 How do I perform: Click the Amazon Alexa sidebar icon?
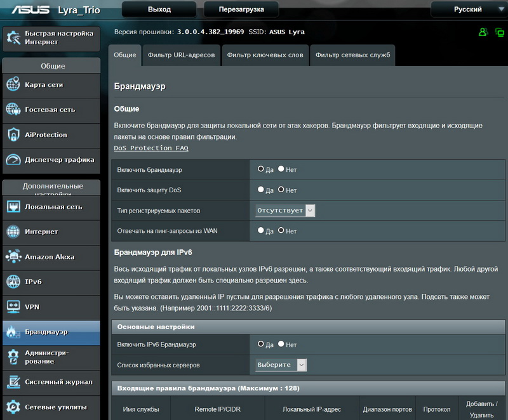13,257
